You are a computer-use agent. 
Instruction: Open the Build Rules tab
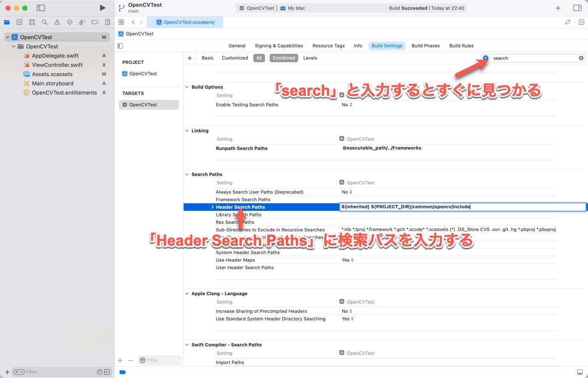point(462,46)
